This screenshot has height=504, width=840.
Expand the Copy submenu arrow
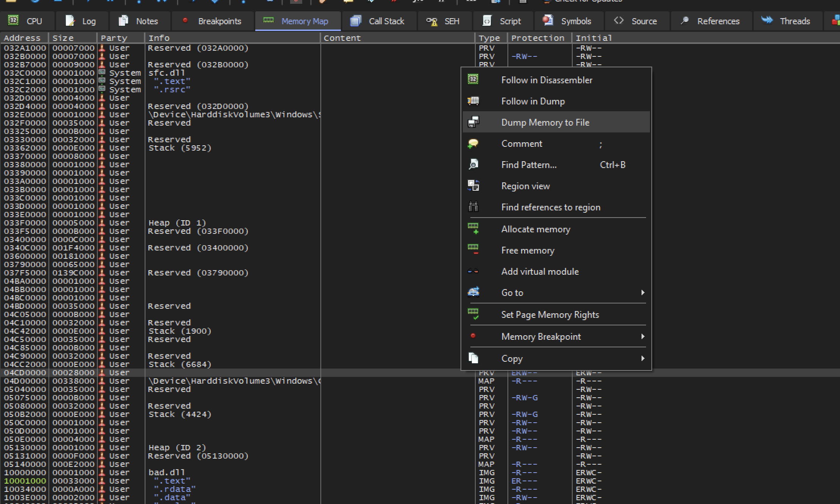coord(642,358)
